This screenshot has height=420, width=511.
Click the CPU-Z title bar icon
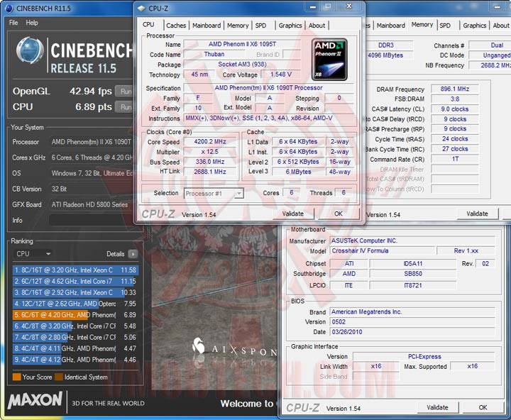pos(141,9)
